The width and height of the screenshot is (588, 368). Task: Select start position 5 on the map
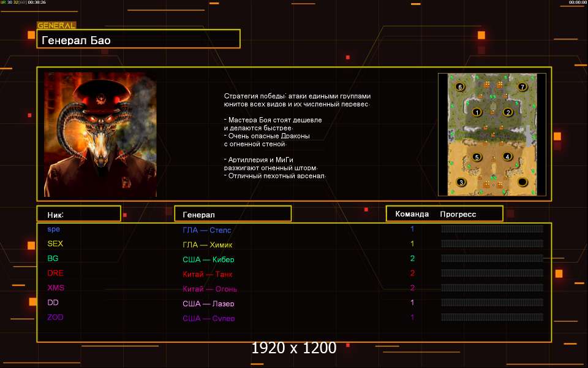click(x=477, y=157)
